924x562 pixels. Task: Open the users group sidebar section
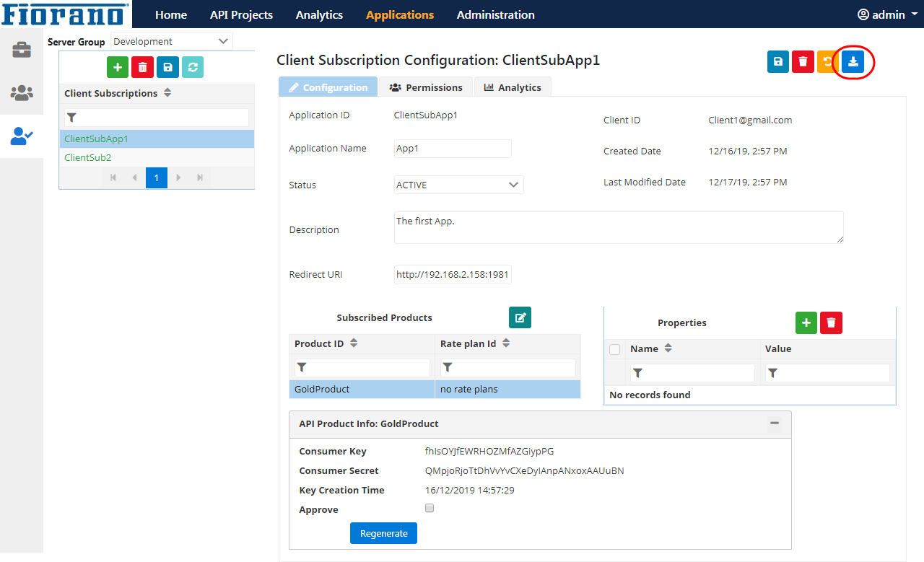coord(21,93)
